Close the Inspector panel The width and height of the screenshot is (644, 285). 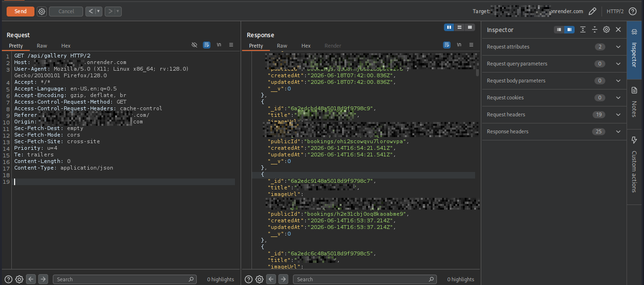(618, 30)
